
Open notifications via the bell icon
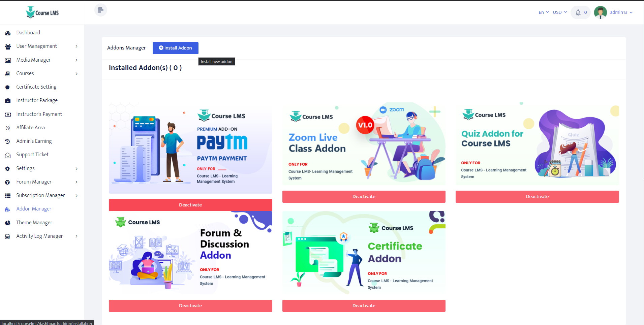(x=578, y=12)
